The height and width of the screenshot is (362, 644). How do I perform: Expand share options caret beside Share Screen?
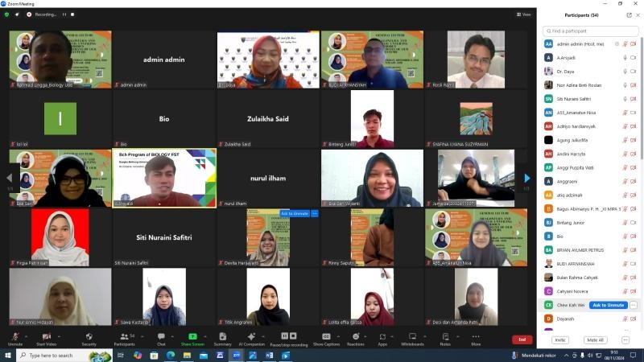[x=205, y=336]
